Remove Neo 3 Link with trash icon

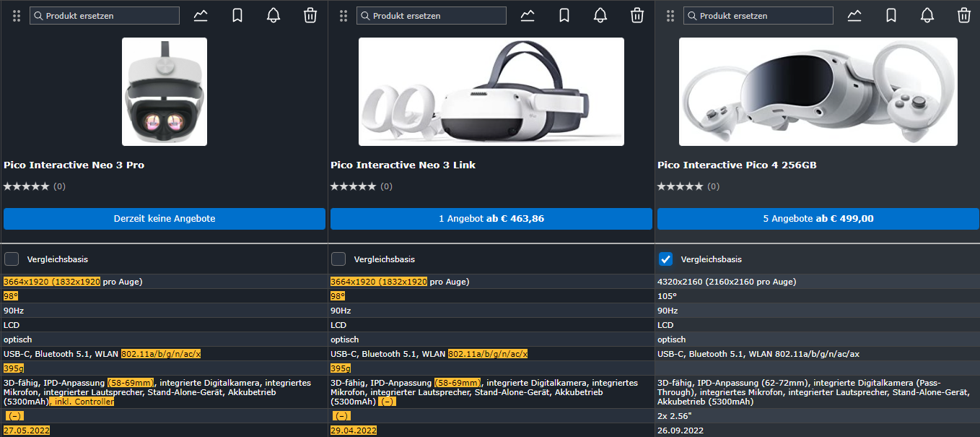[637, 15]
